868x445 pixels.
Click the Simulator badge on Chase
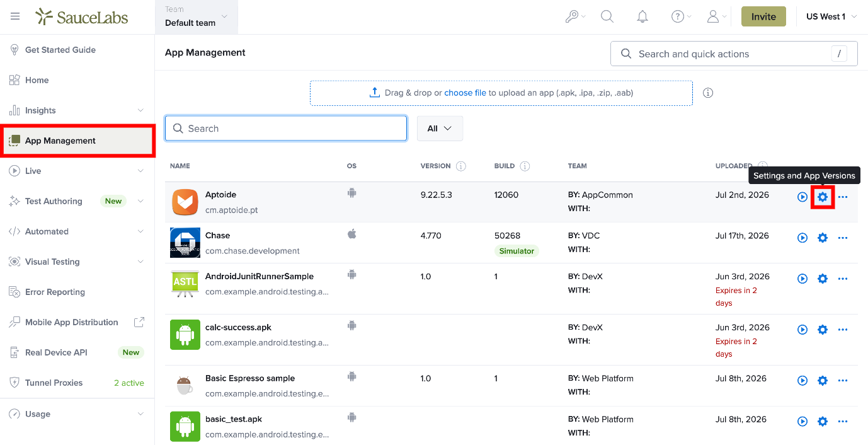click(517, 251)
